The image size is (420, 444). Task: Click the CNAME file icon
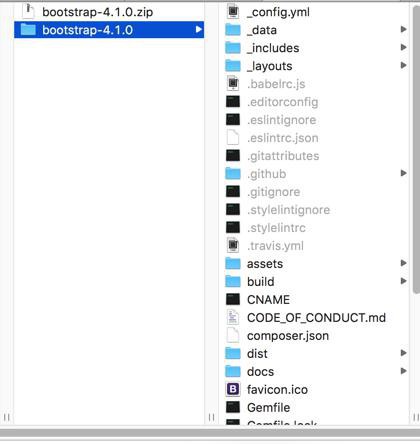point(233,300)
